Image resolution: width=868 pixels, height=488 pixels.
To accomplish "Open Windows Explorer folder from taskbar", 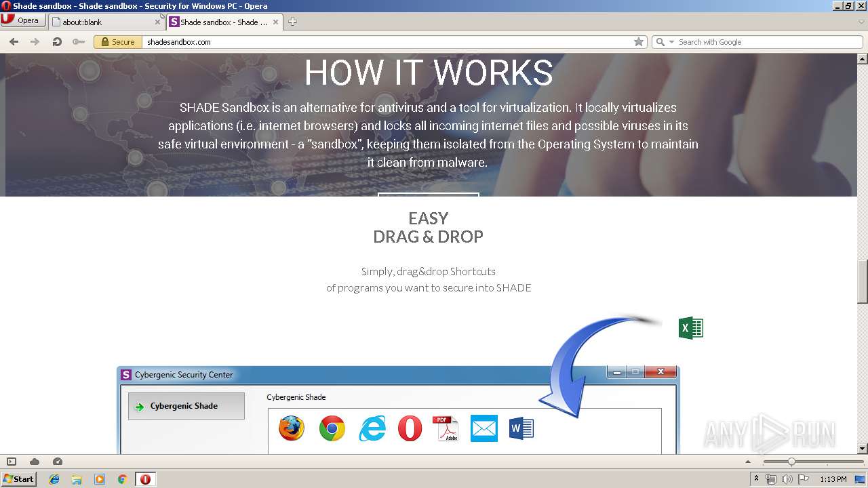I will [77, 479].
